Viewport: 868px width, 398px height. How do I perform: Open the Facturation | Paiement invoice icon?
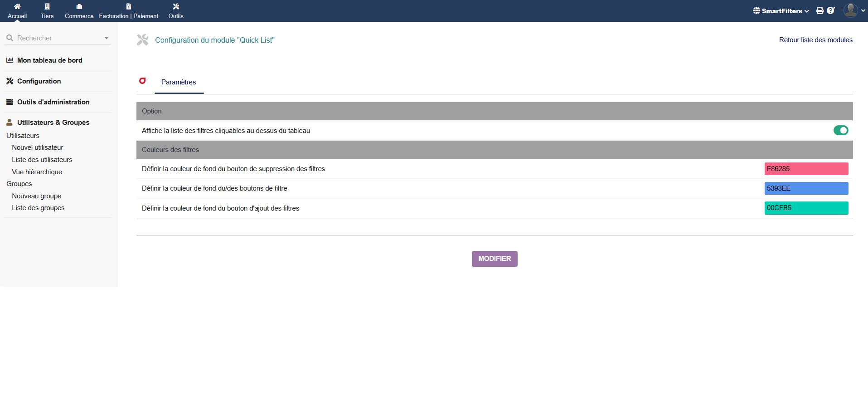coord(129,6)
